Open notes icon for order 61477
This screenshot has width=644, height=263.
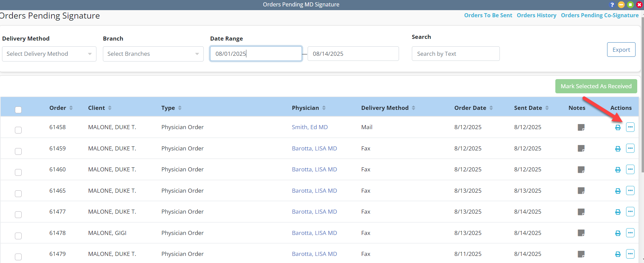tap(581, 212)
